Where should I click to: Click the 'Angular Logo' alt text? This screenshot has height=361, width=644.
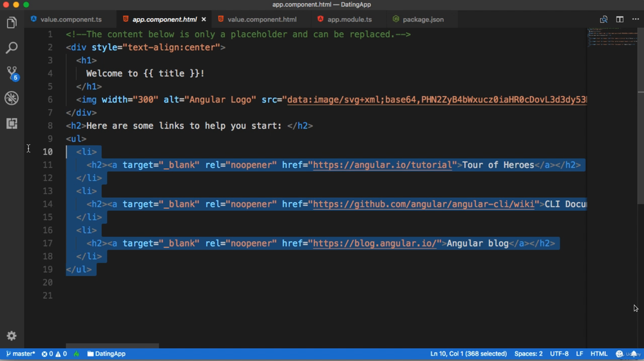click(x=220, y=100)
